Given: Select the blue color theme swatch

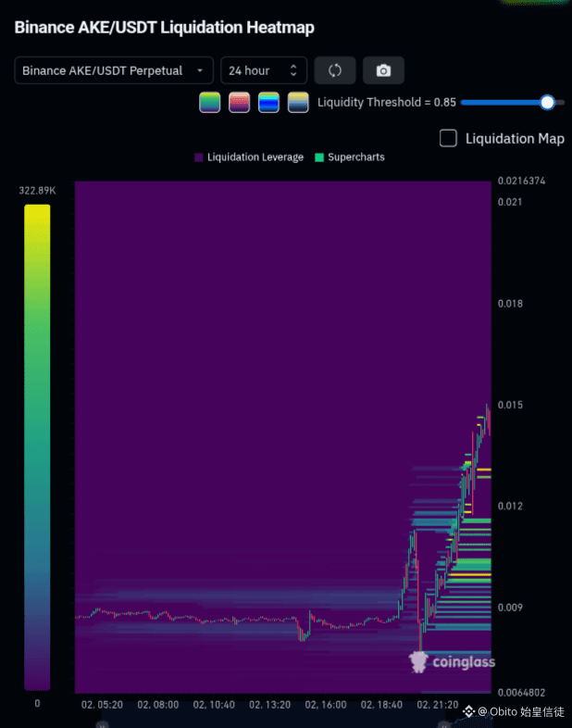Looking at the screenshot, I should [268, 102].
